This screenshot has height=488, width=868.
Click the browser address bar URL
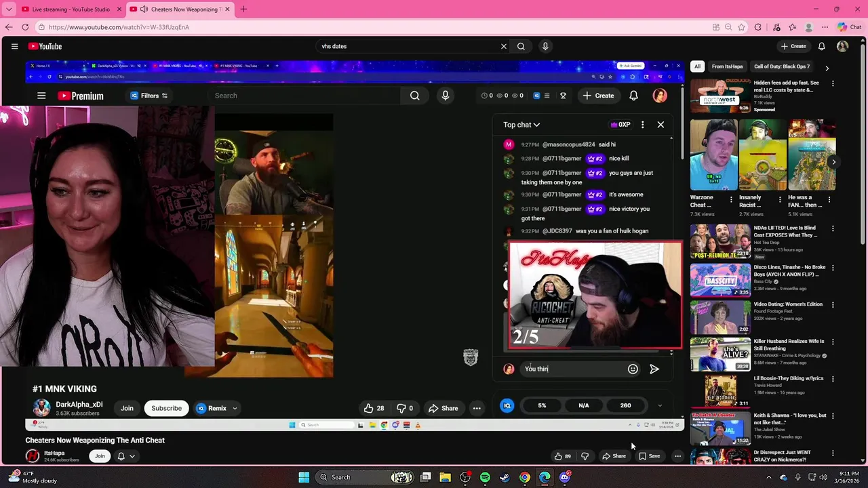click(x=119, y=27)
